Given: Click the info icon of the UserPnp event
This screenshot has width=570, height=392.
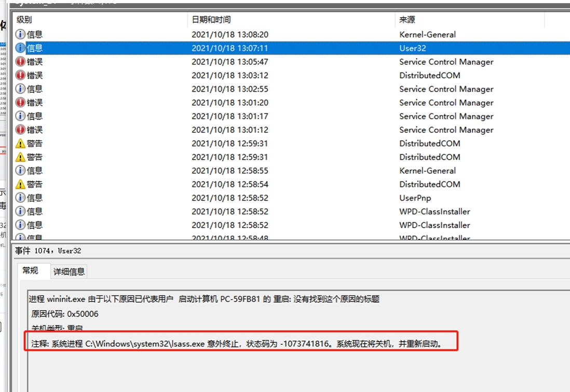Looking at the screenshot, I should tap(20, 198).
